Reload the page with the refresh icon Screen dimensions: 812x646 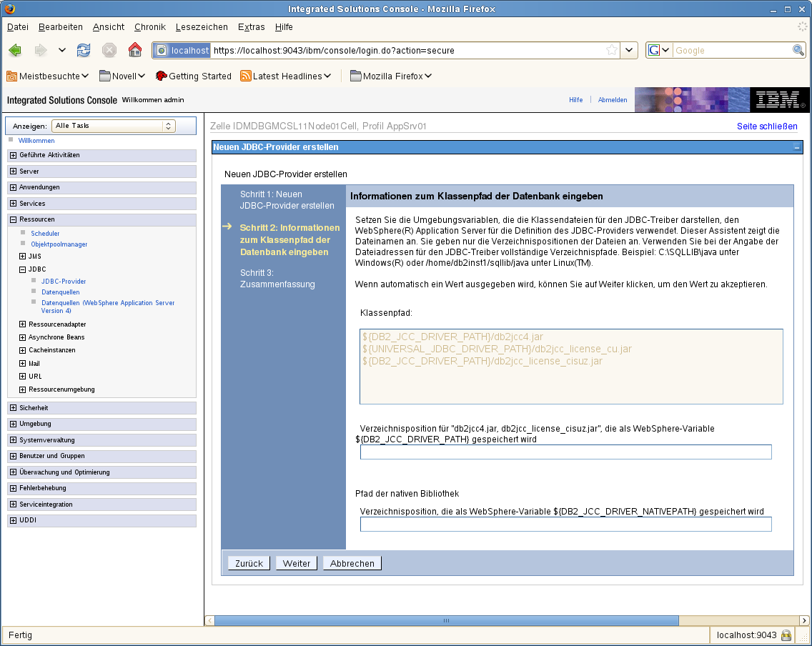[x=84, y=50]
